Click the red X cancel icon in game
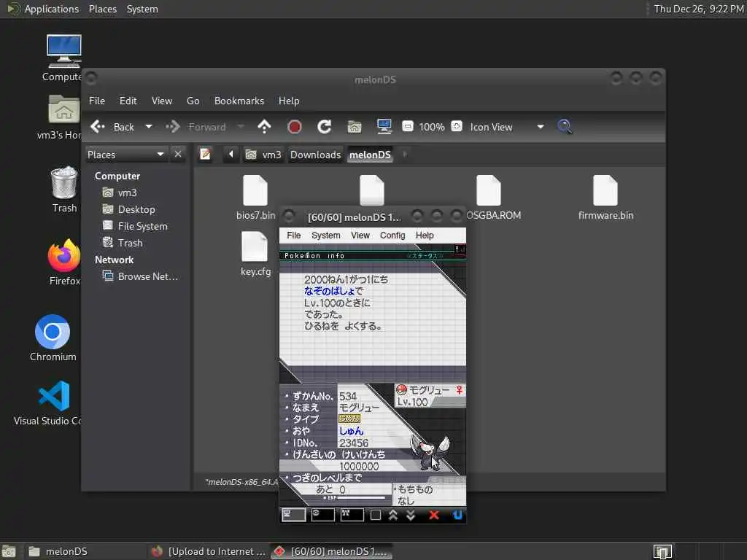Image resolution: width=747 pixels, height=560 pixels. coord(433,516)
